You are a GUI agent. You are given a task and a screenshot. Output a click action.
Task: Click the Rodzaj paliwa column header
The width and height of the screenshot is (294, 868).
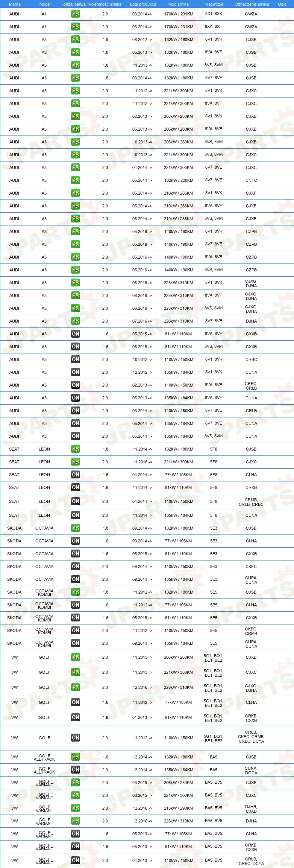click(73, 4)
